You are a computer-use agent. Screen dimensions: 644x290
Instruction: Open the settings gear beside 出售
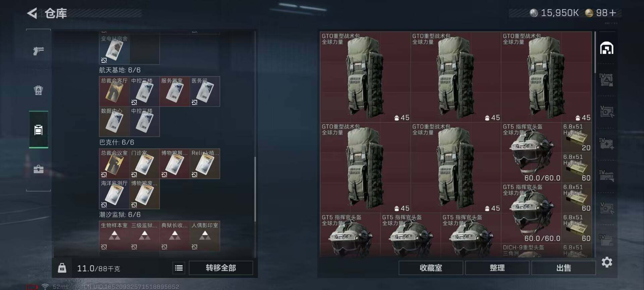click(607, 262)
